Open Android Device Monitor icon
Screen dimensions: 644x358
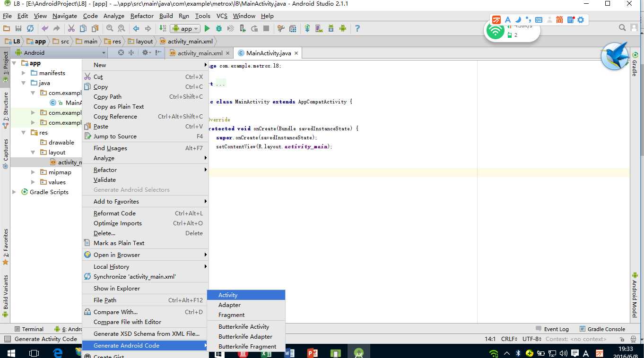point(343,28)
